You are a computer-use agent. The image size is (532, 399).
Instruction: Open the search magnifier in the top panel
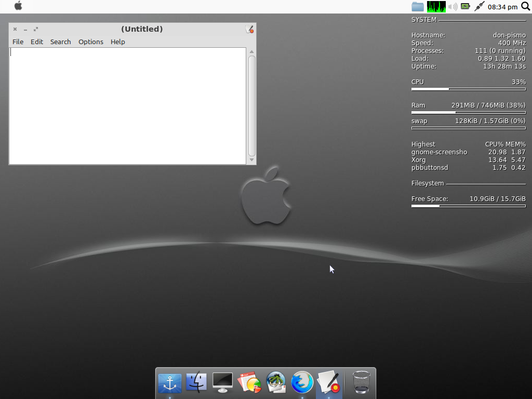coord(526,6)
